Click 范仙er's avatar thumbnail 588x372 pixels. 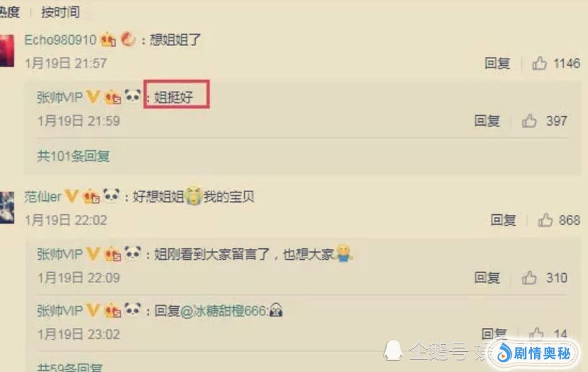coord(7,207)
